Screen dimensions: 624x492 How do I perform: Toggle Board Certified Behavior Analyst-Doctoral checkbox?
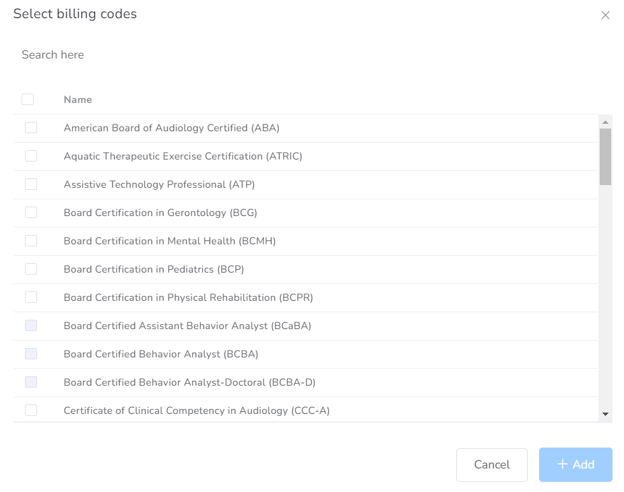(x=31, y=382)
